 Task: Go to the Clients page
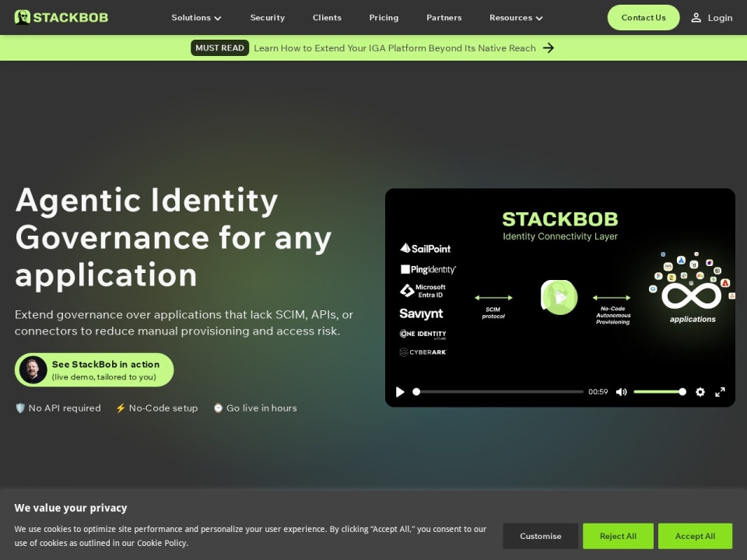(327, 18)
